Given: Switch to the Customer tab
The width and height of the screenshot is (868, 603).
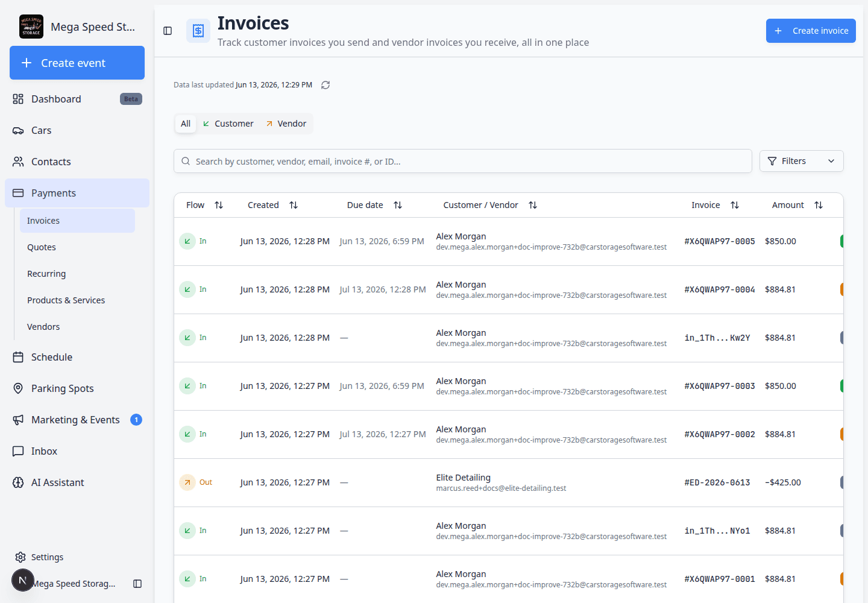Looking at the screenshot, I should pyautogui.click(x=228, y=124).
